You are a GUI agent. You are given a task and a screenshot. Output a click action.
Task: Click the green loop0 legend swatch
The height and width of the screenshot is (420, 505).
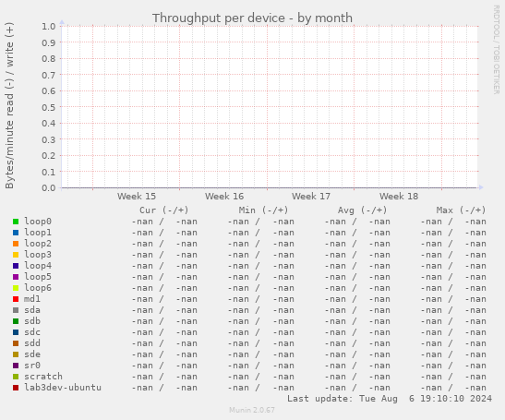[x=16, y=222]
